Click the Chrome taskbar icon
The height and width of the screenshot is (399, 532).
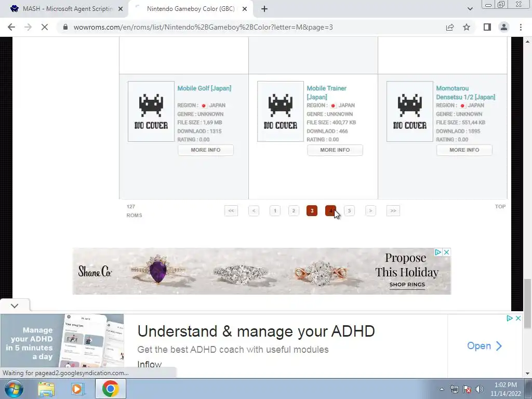coord(110,389)
